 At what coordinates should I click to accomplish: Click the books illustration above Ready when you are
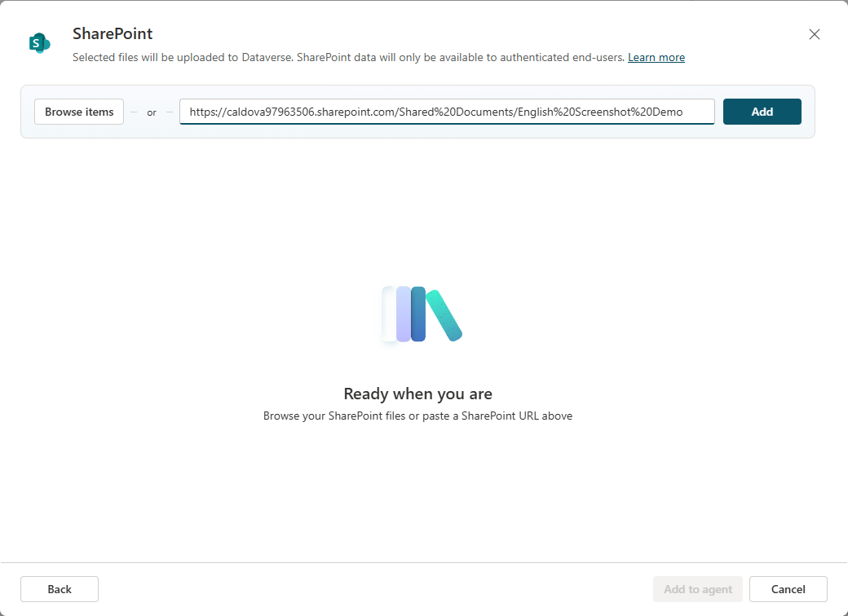[422, 315]
